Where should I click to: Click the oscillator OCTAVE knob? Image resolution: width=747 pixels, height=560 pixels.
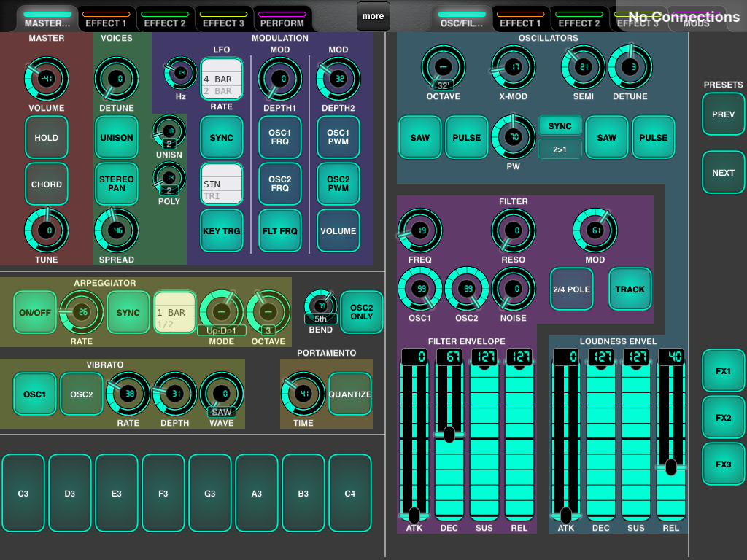[x=443, y=67]
